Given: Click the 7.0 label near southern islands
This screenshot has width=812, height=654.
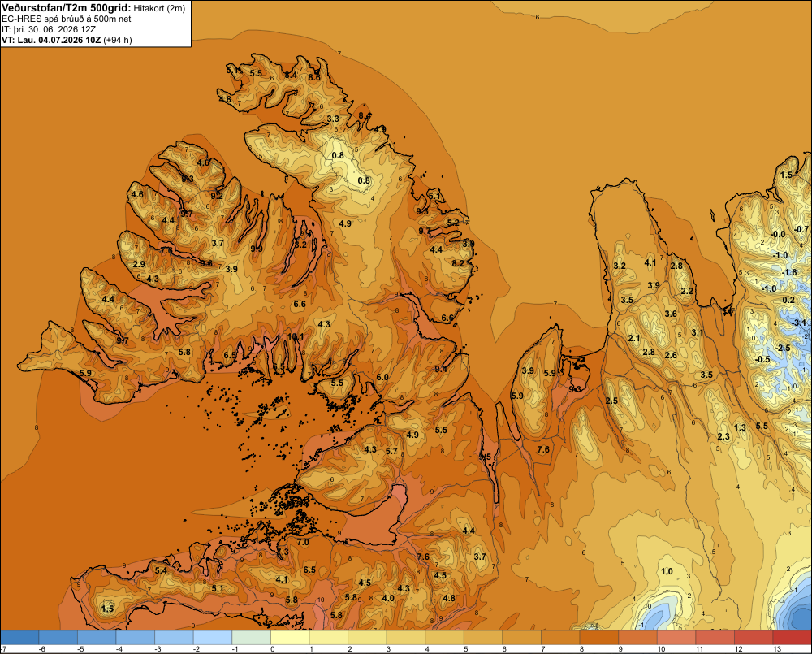Looking at the screenshot, I should pos(302,543).
